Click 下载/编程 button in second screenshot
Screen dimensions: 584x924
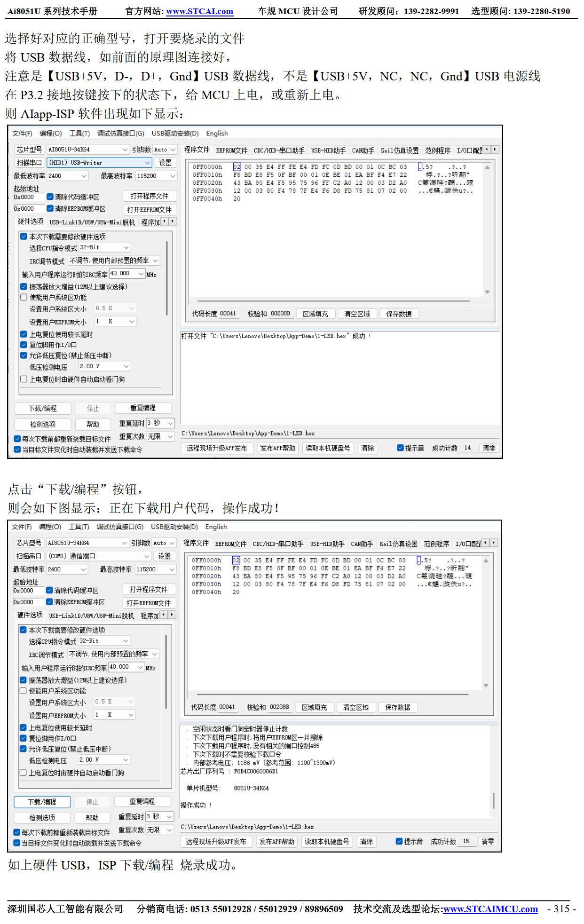click(x=42, y=802)
